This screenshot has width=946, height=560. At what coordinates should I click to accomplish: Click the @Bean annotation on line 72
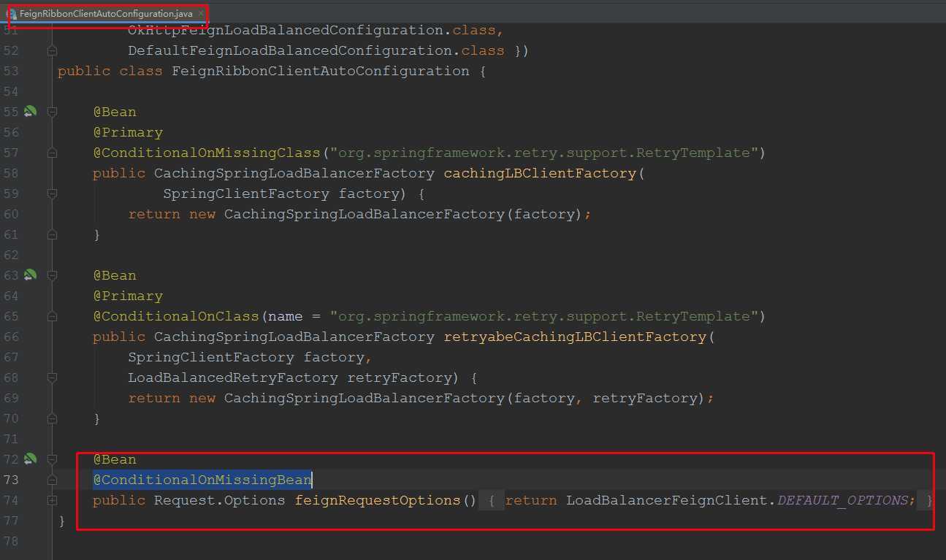pos(115,459)
